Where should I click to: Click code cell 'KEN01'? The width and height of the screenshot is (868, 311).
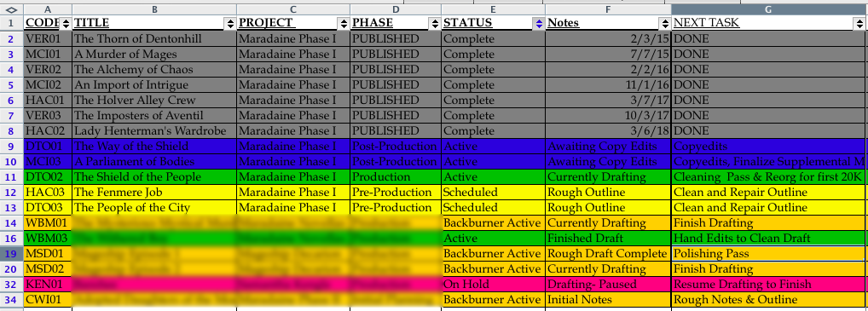(x=48, y=284)
